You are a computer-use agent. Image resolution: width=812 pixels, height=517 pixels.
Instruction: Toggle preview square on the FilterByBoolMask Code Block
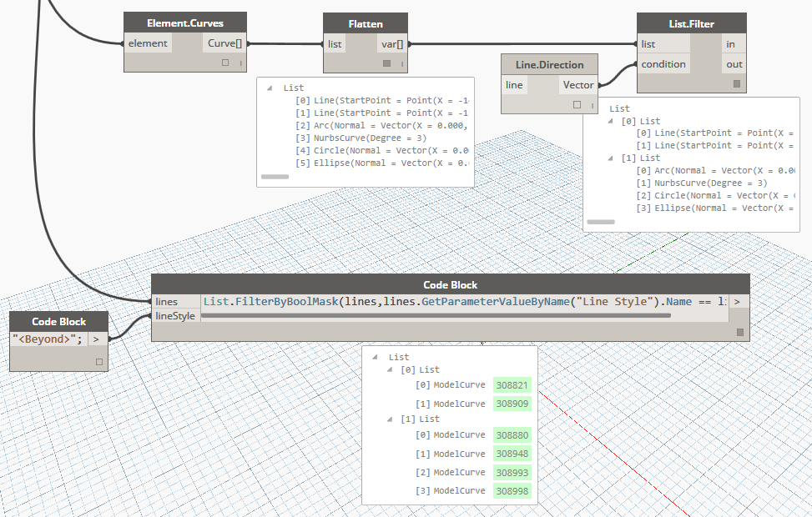click(739, 332)
